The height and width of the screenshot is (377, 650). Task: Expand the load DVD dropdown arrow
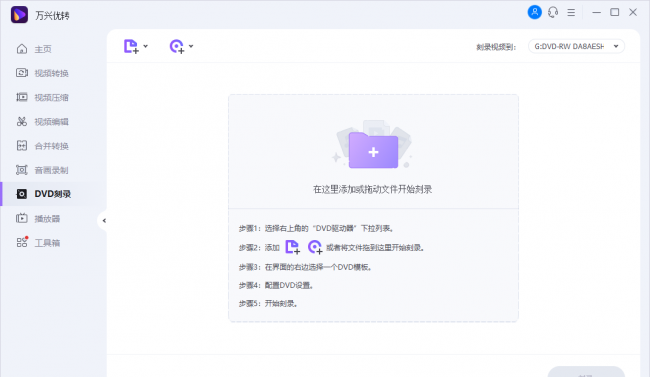point(191,46)
